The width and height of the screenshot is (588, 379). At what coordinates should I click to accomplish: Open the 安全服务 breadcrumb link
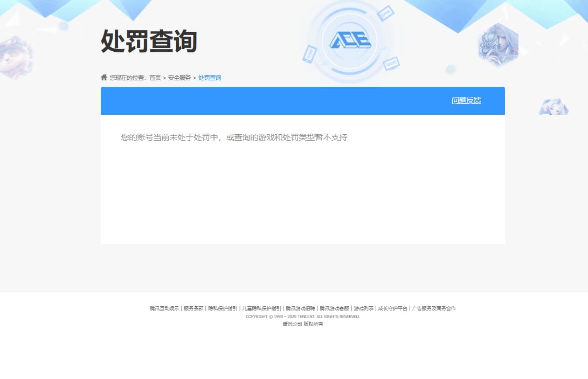point(178,77)
